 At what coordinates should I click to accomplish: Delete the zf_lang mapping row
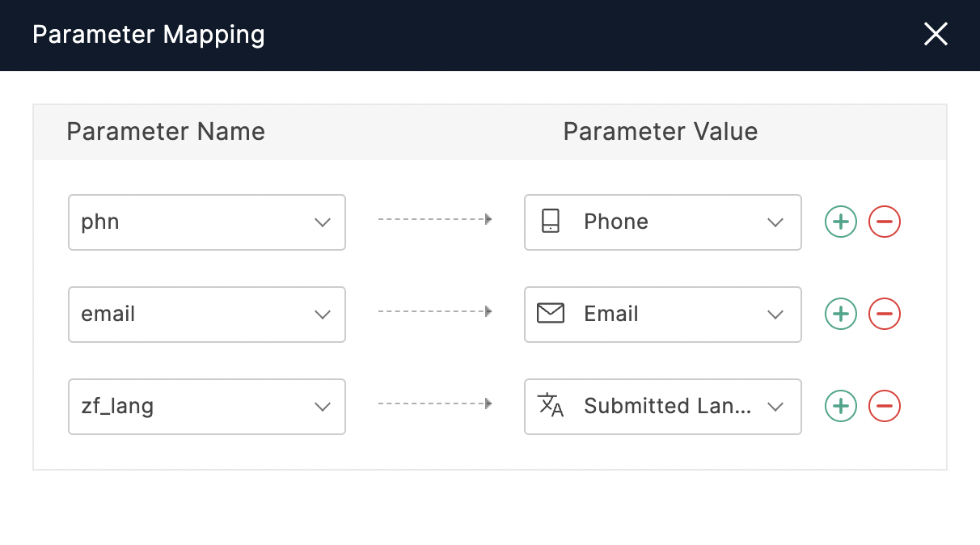[x=885, y=406]
